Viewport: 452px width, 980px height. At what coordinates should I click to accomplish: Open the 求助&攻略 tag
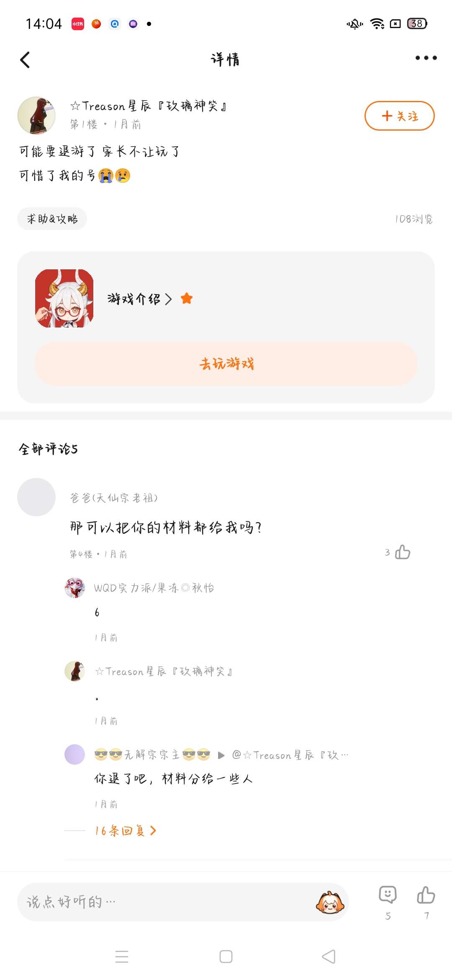coord(52,219)
